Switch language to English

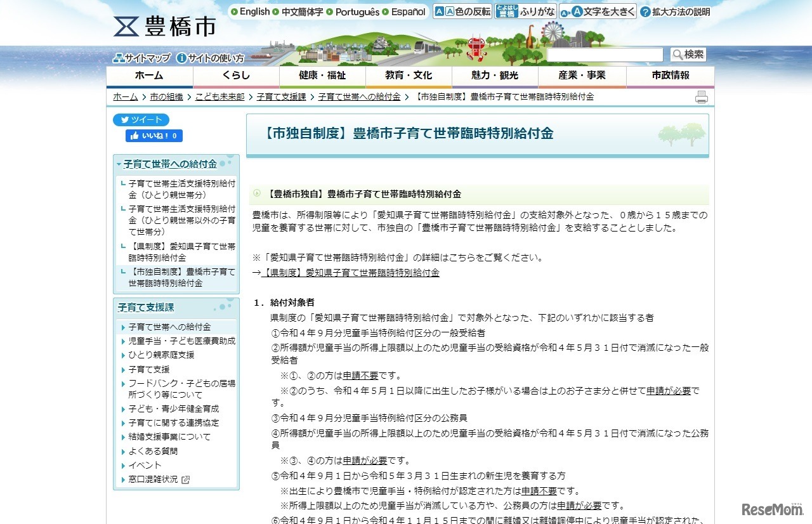[x=250, y=11]
